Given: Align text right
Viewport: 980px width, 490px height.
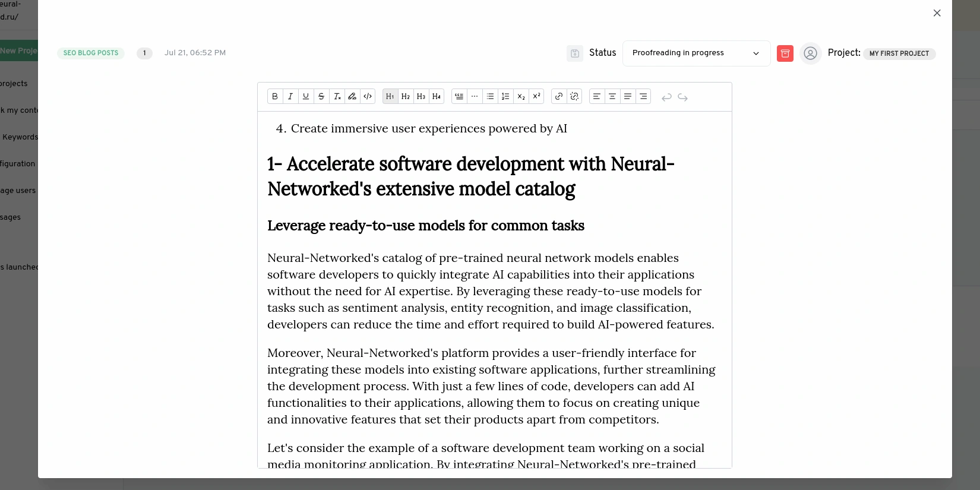Looking at the screenshot, I should [x=643, y=96].
